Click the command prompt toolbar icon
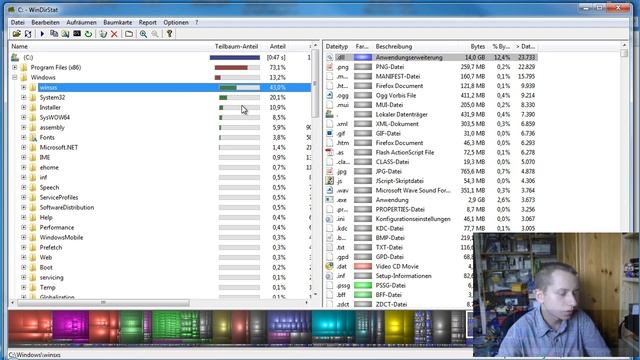Image resolution: width=640 pixels, height=360 pixels. [77, 34]
